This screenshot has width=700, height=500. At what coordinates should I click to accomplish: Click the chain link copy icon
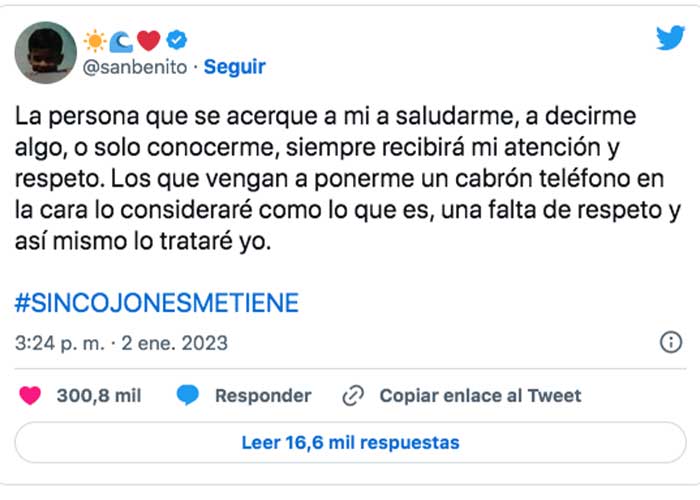tap(352, 396)
